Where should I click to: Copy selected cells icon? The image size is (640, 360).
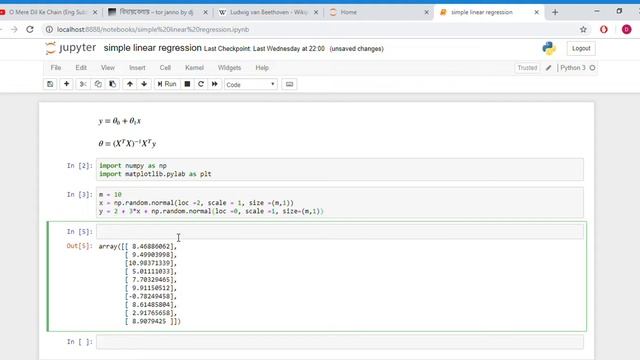(98, 84)
